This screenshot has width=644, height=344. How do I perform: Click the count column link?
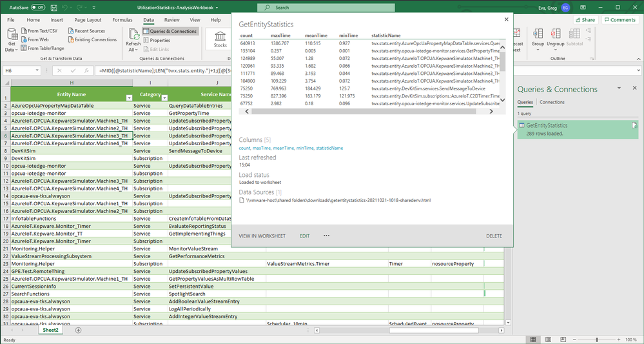(x=244, y=148)
